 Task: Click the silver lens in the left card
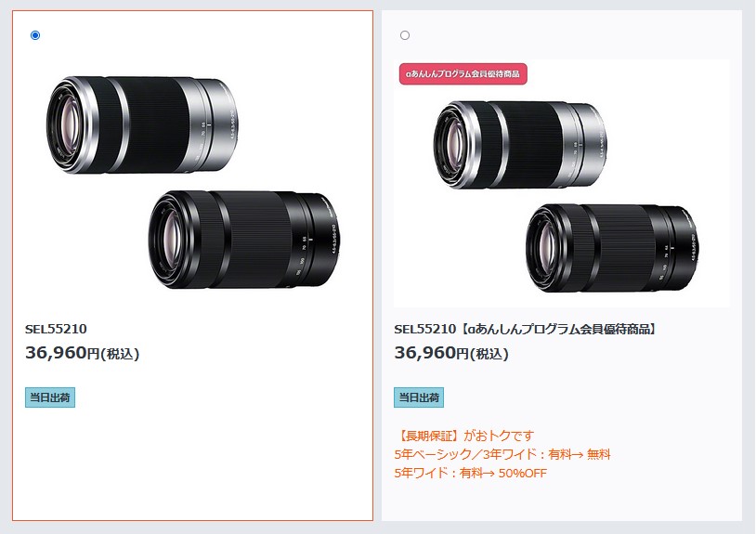pos(142,124)
